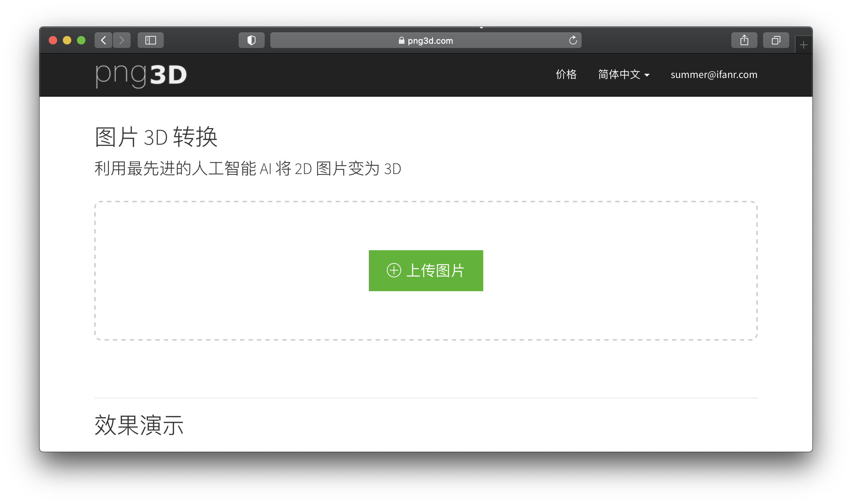This screenshot has width=852, height=504.
Task: Click the lock icon in address bar
Action: 401,41
